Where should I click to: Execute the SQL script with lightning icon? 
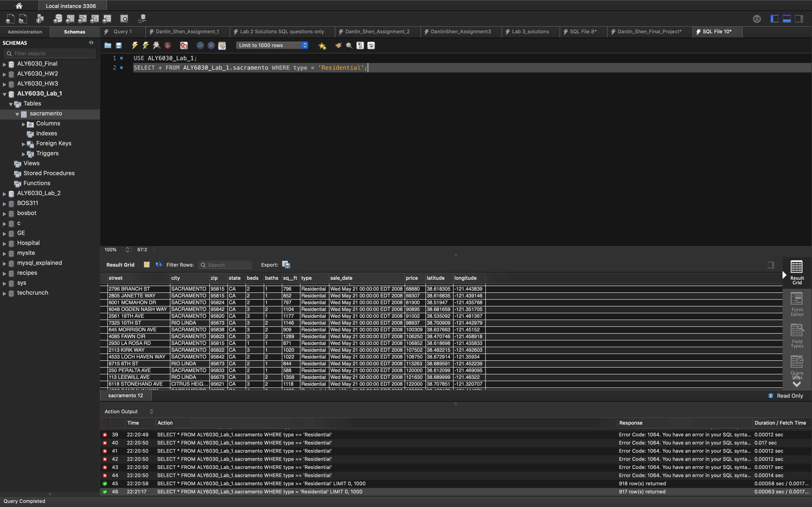[135, 45]
